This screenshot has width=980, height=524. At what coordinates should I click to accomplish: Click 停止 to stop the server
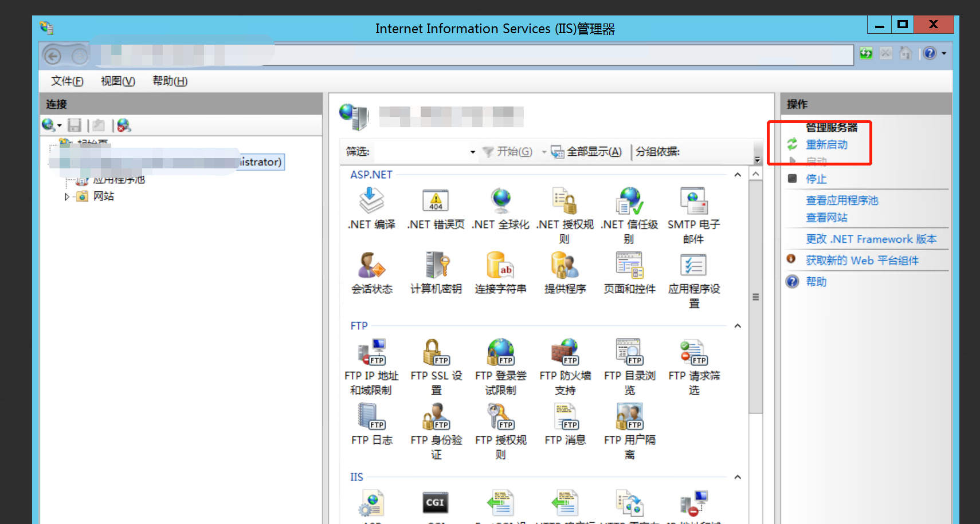click(816, 179)
